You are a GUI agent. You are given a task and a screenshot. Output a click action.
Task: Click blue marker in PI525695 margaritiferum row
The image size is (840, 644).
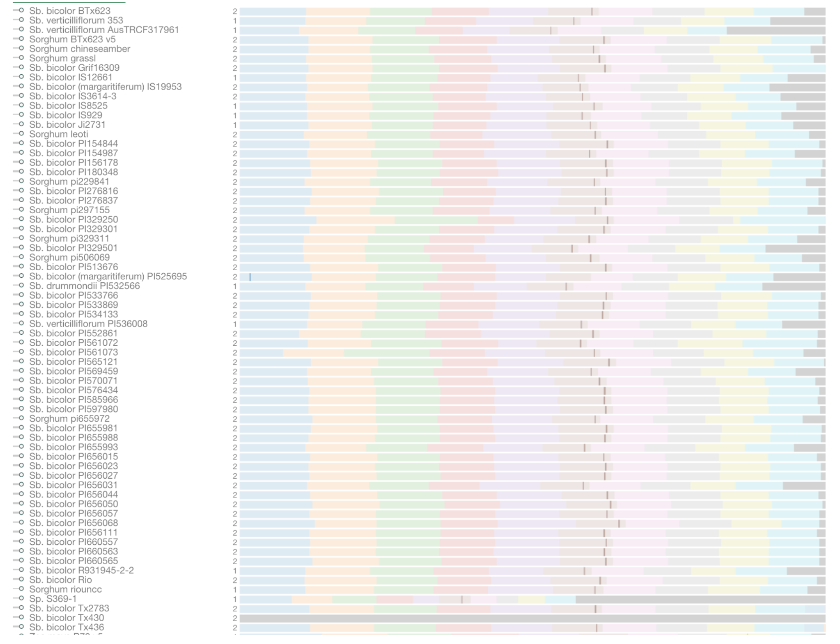pos(250,277)
